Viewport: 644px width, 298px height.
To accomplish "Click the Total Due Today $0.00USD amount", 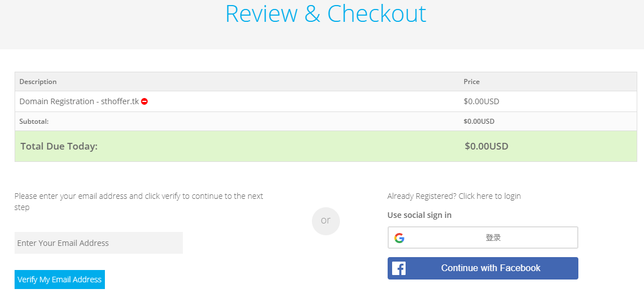I will click(x=486, y=146).
